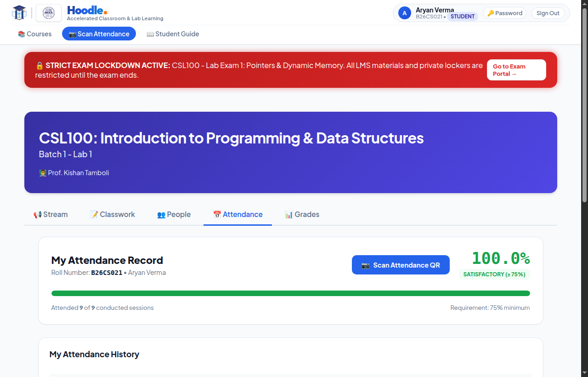Screen dimensions: 588x377
Task: Click the Hoodle brand title
Action: tap(87, 10)
